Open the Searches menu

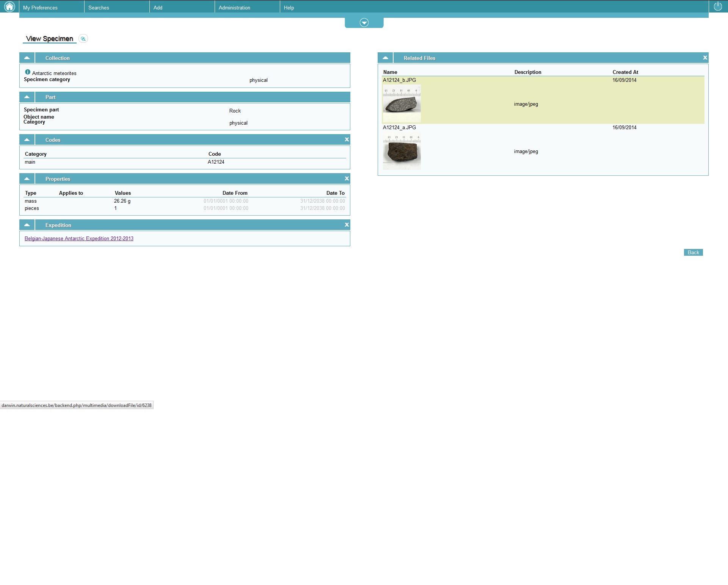tap(99, 8)
